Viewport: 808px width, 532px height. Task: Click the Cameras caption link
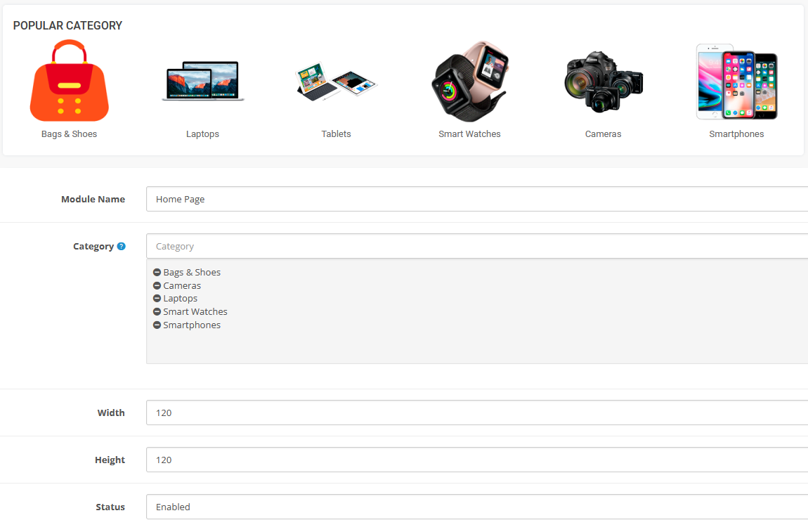point(603,134)
